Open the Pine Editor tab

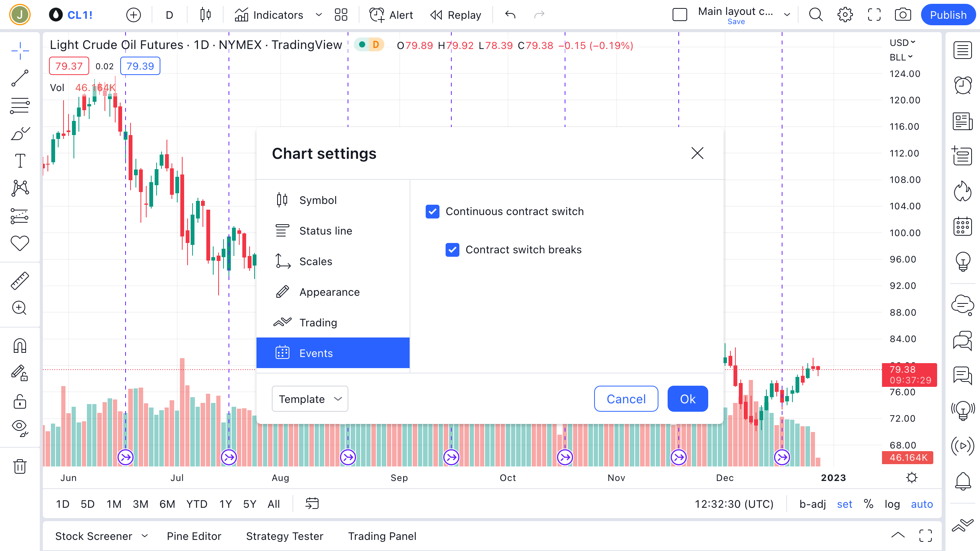tap(194, 536)
